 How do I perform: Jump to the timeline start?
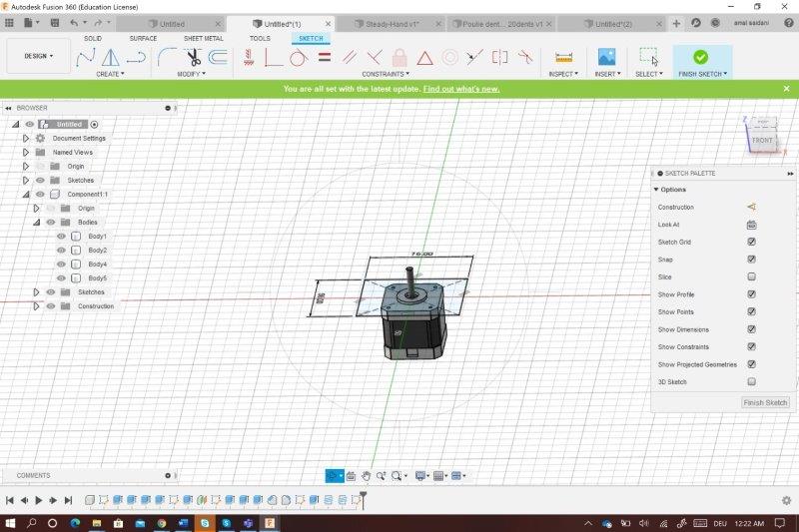click(10, 500)
